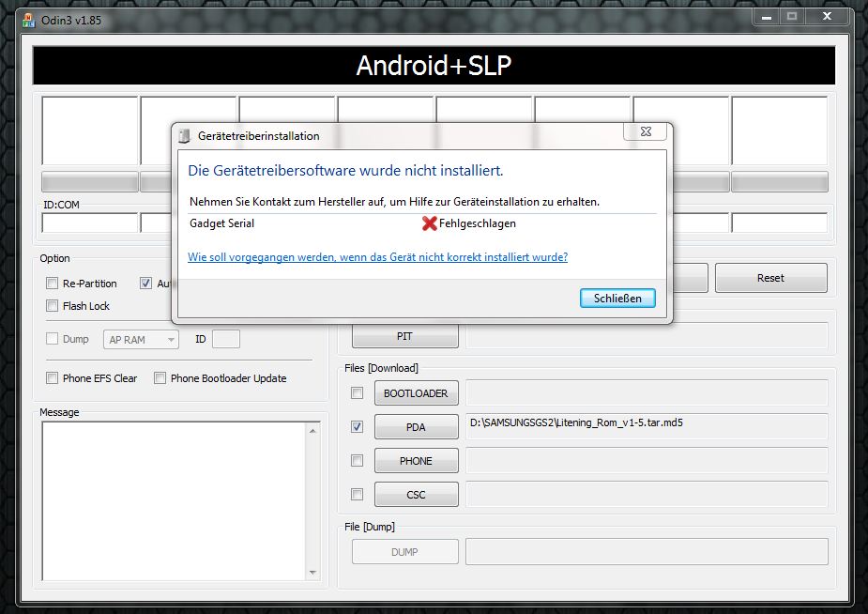
Task: Expand the AP RAM dropdown
Action: click(x=141, y=340)
